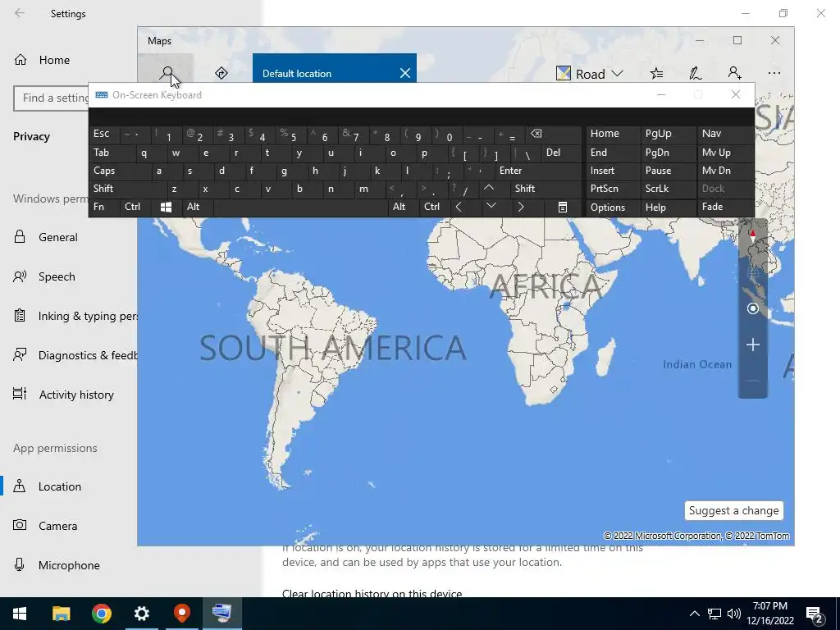Click the account sign-in icon in Maps

point(734,73)
